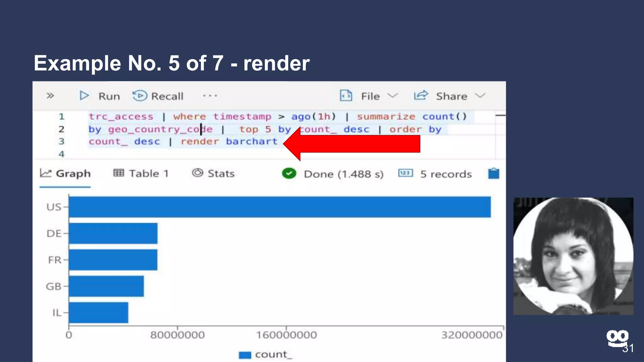Click the 80000000 axis tick label

coord(177,335)
